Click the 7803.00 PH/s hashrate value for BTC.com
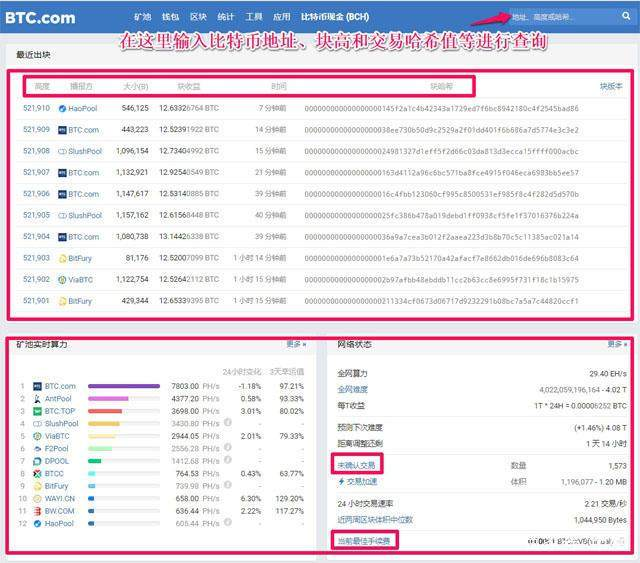 (195, 386)
